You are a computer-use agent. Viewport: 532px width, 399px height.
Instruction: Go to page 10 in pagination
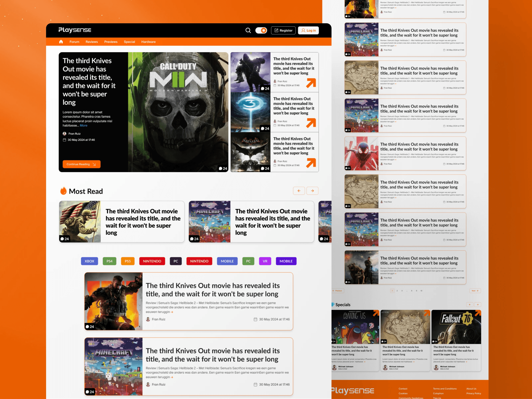pos(421,291)
